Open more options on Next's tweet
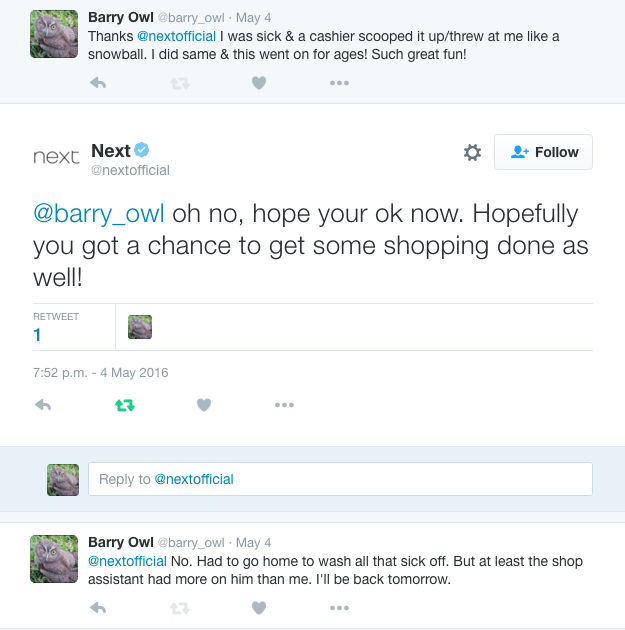 285,405
